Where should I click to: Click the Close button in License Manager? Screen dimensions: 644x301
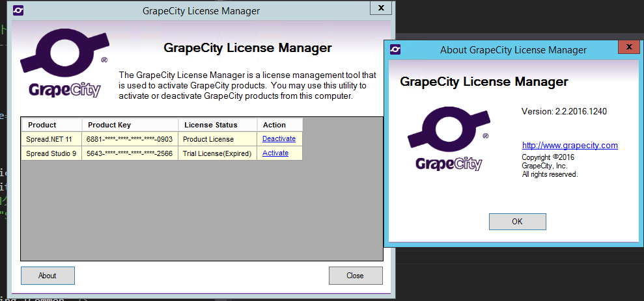point(356,276)
